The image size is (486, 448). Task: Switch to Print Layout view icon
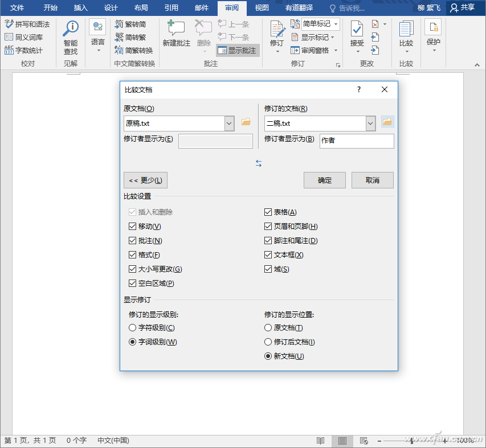pyautogui.click(x=342, y=440)
